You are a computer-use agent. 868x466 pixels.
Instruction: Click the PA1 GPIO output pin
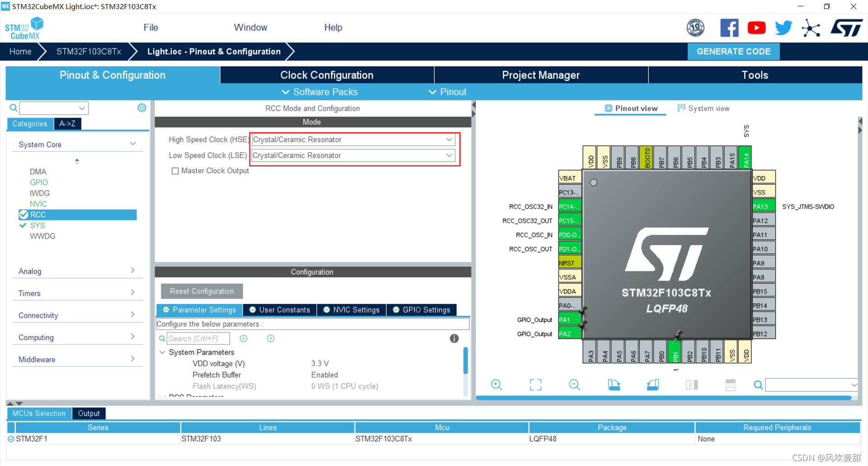coord(570,320)
